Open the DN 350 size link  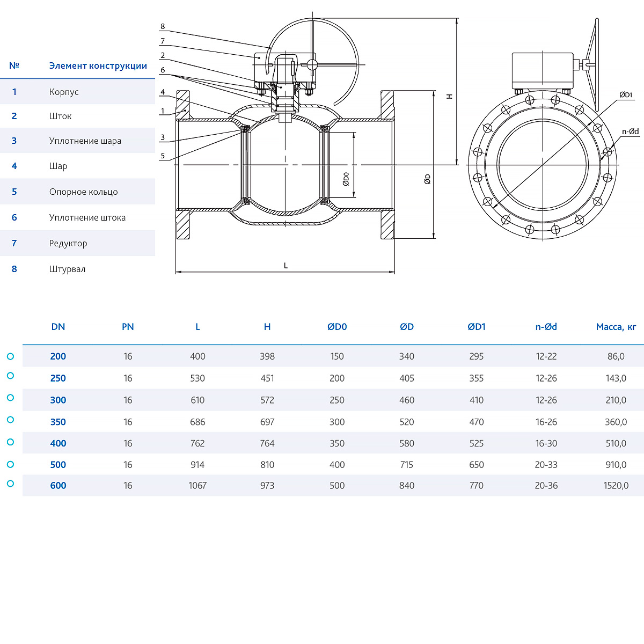(x=58, y=422)
